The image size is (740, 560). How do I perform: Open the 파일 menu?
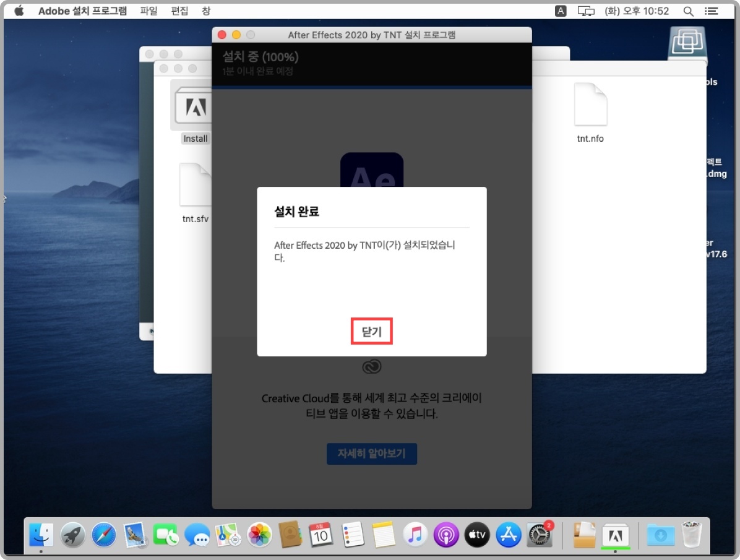(148, 11)
